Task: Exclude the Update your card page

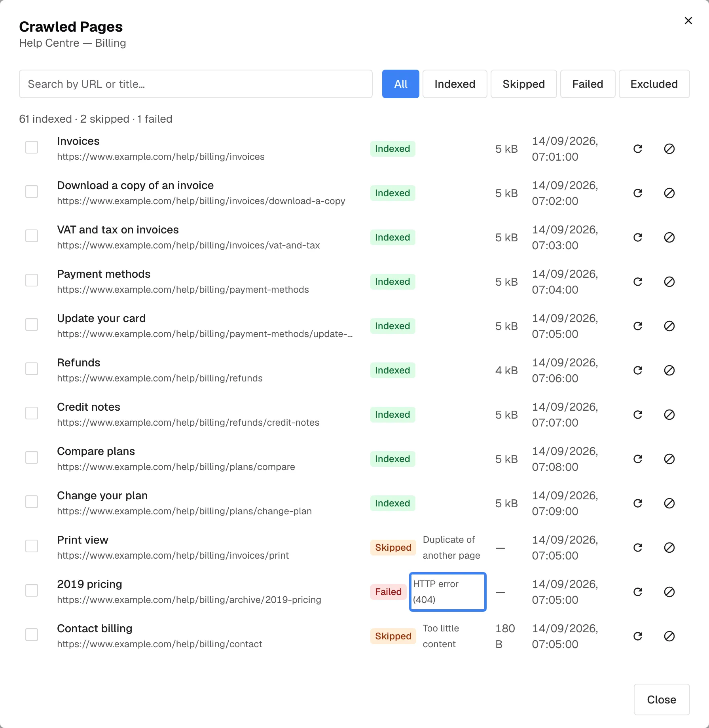Action: pos(669,326)
